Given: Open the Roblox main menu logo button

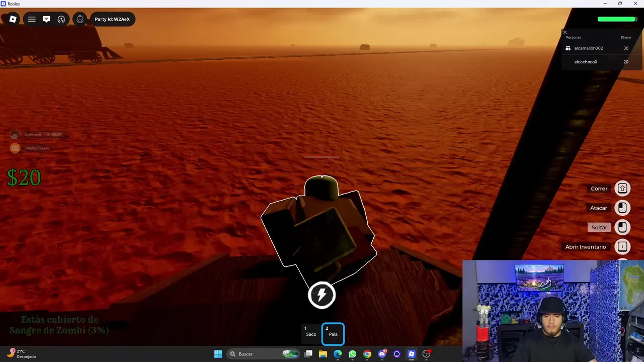Looking at the screenshot, I should click(x=13, y=19).
